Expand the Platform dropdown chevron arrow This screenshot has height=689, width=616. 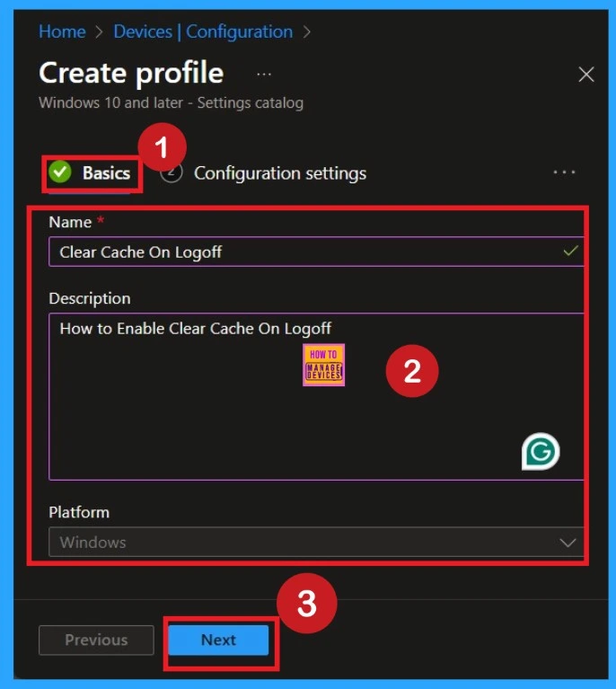[x=568, y=543]
